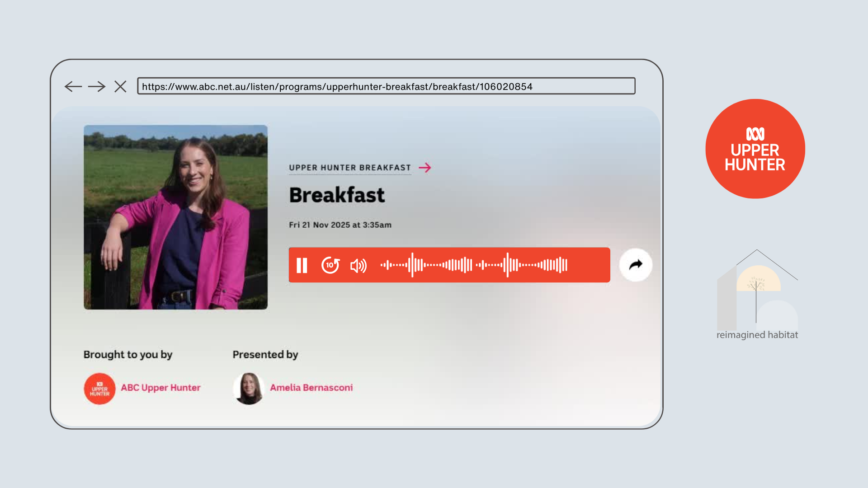Rewind audio by 10 seconds

[x=330, y=265]
